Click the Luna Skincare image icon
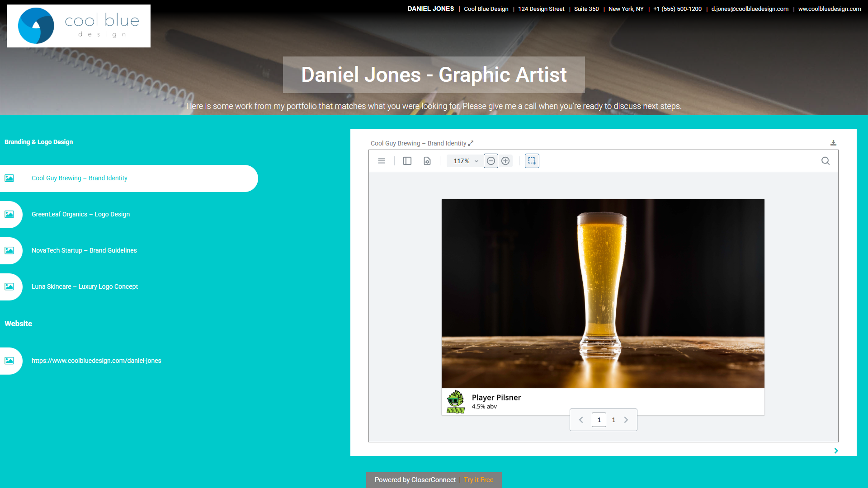This screenshot has height=488, width=868. pyautogui.click(x=9, y=286)
